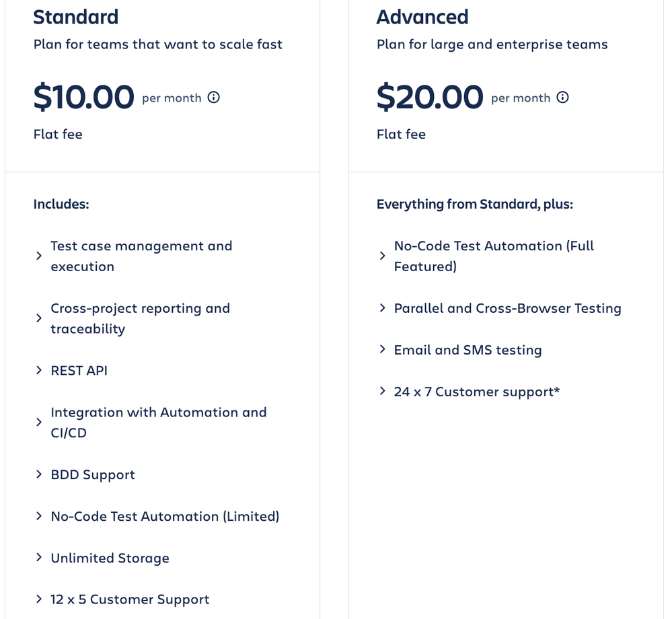Viewport: 672px width, 619px height.
Task: Expand No-Code Test Automation (Limited) chevron
Action: pos(39,517)
